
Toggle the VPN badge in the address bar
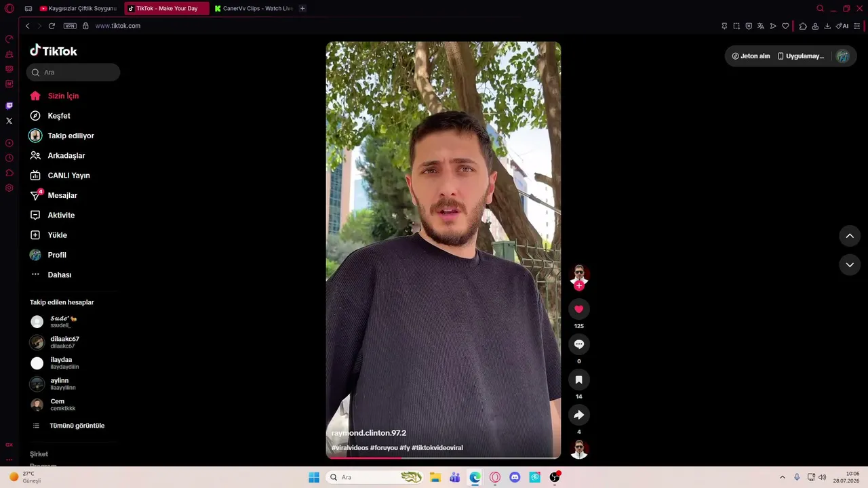(70, 26)
